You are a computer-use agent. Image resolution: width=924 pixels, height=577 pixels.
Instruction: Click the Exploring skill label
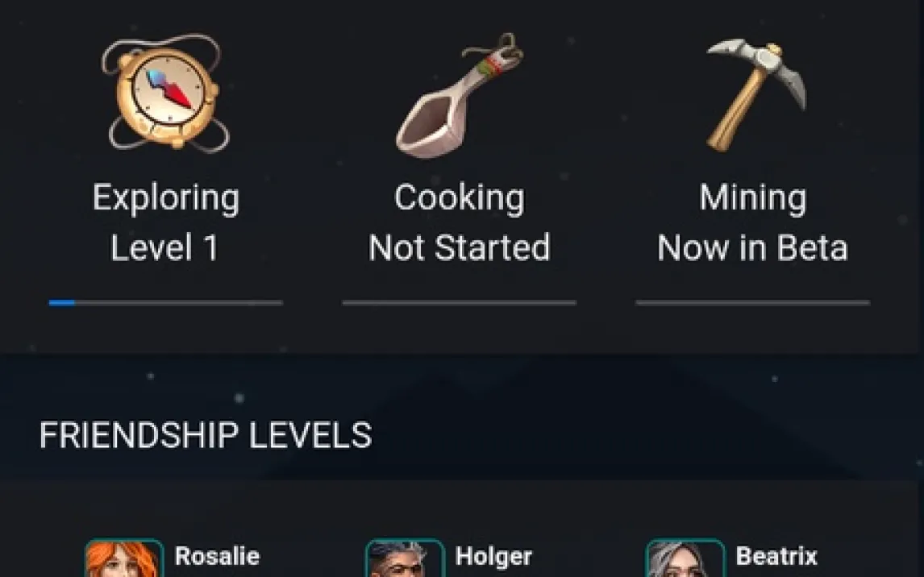[x=165, y=198]
